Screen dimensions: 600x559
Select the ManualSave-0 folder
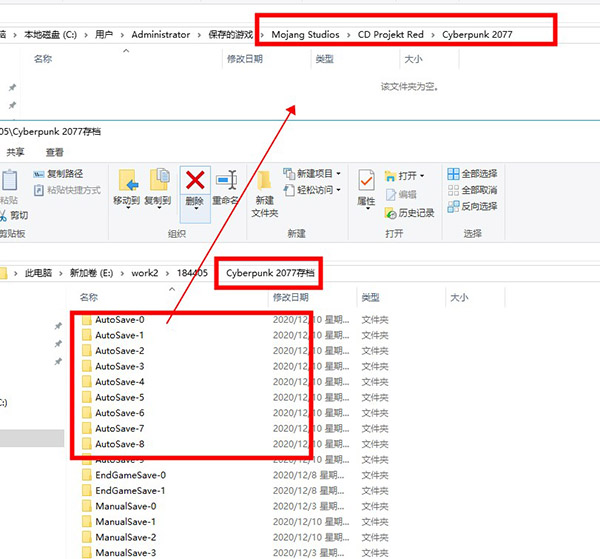[126, 507]
